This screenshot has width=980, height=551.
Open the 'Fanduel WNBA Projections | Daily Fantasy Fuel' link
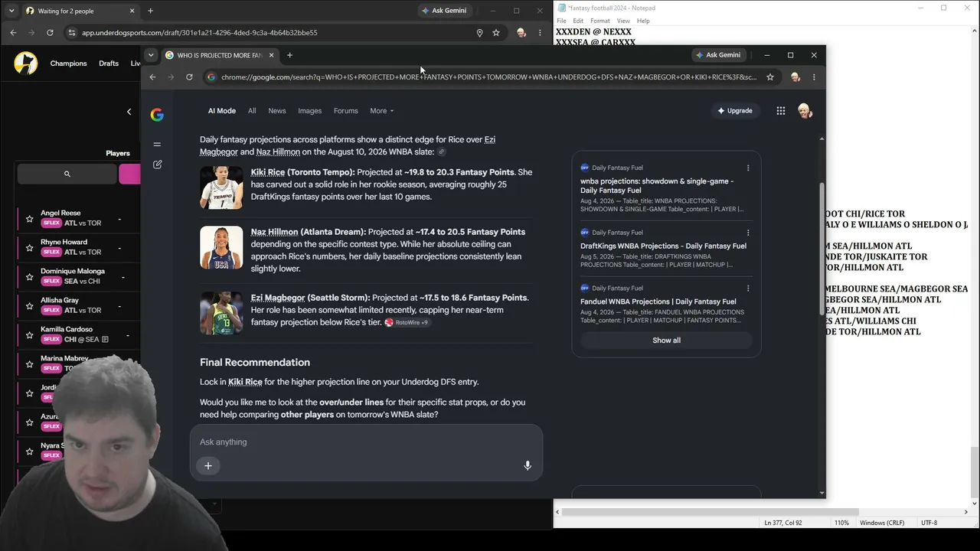658,302
